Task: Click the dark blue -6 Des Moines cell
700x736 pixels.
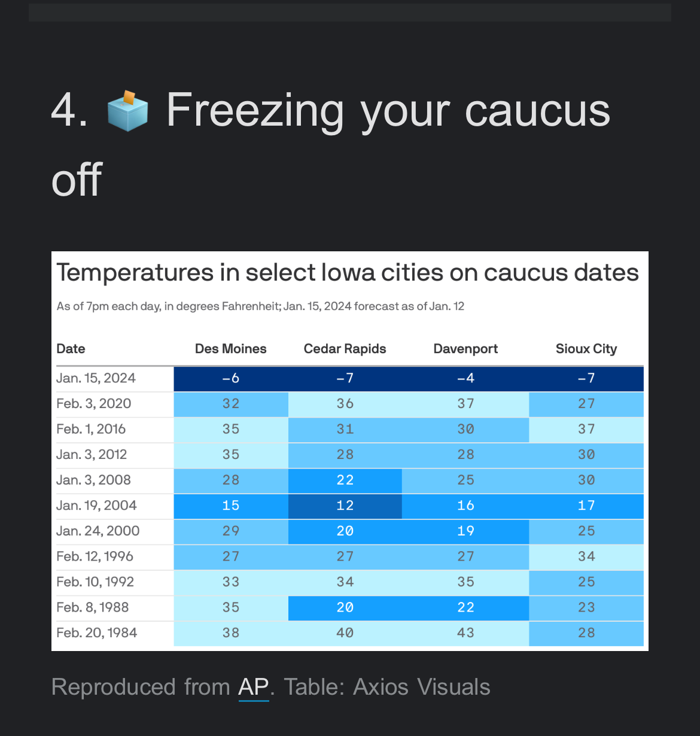Action: 230,378
